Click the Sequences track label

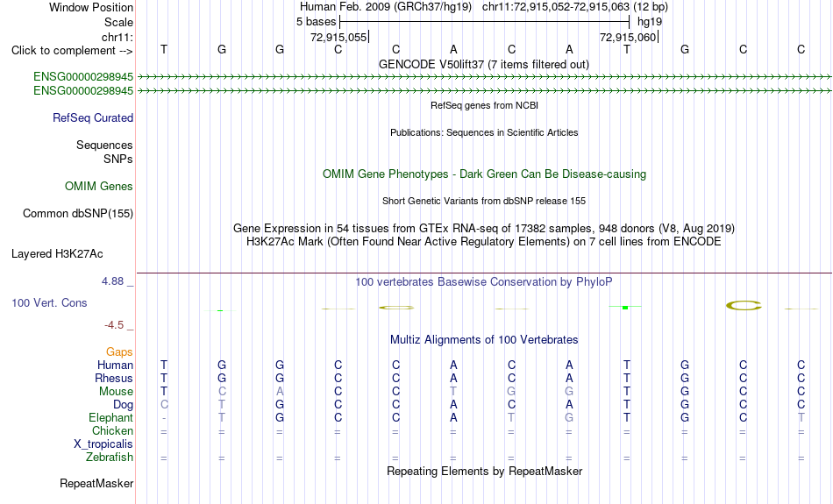pos(104,145)
